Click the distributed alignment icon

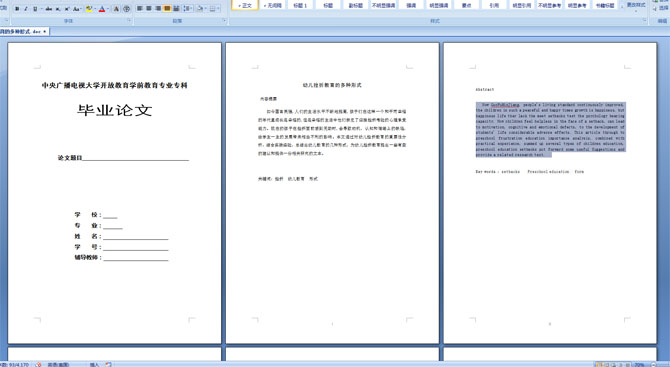176,9
